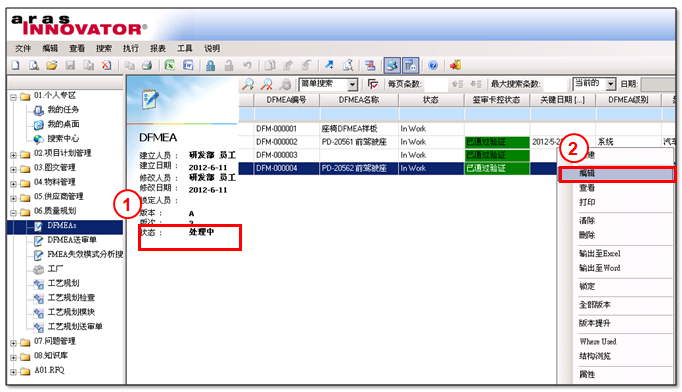Clear search criteria with red X magnifier

point(266,84)
